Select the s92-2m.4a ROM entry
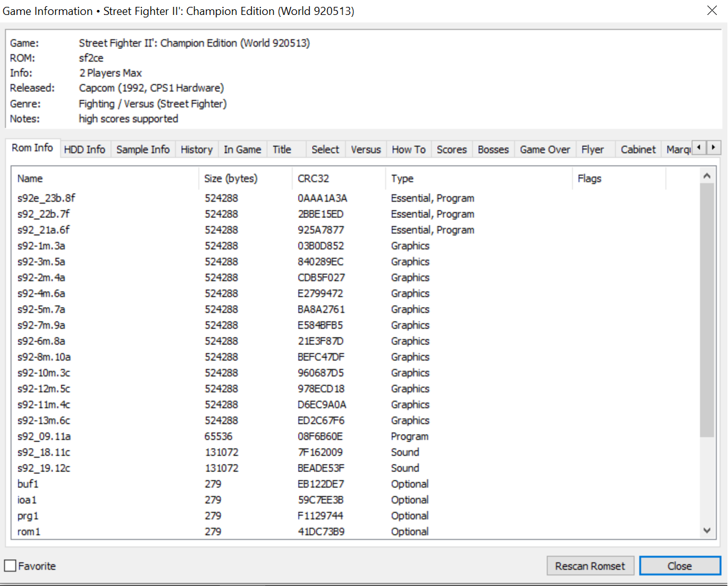 355,278
